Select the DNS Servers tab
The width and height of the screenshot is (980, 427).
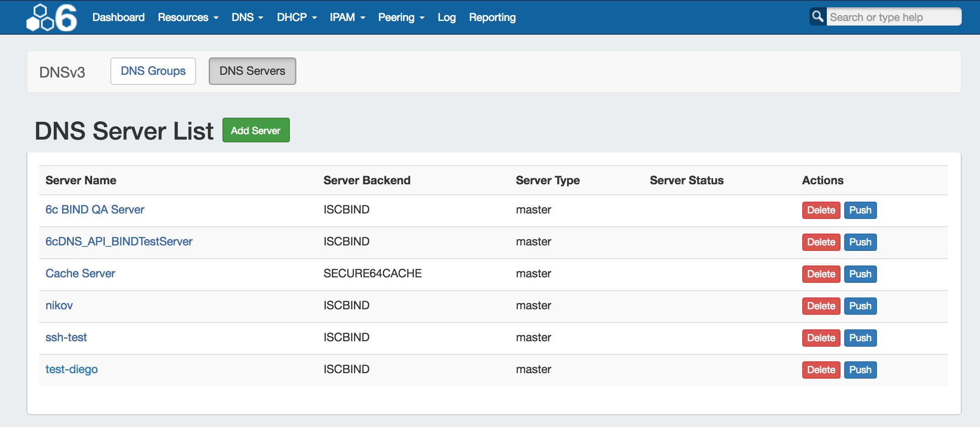pyautogui.click(x=252, y=71)
